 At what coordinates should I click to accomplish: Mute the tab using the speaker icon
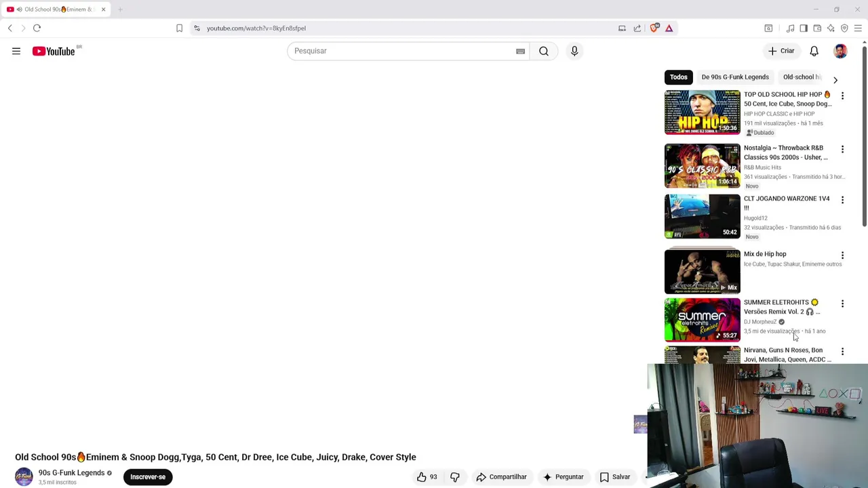[x=19, y=9]
